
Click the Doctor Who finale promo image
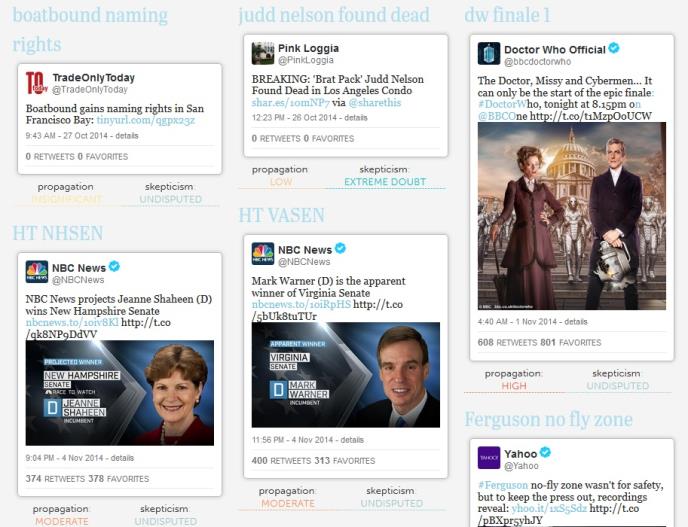572,216
